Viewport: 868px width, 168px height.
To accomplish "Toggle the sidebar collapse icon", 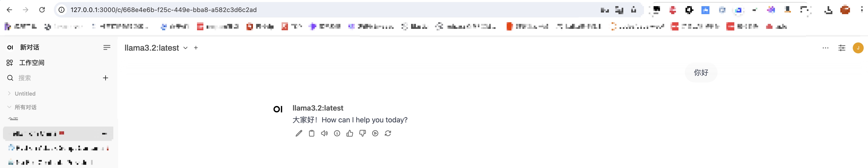I will click(x=107, y=48).
